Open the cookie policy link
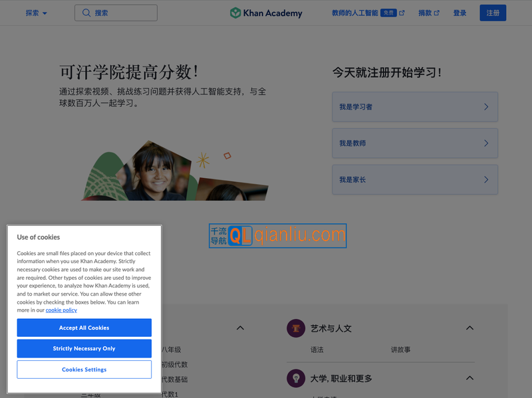532x398 pixels. [x=61, y=310]
